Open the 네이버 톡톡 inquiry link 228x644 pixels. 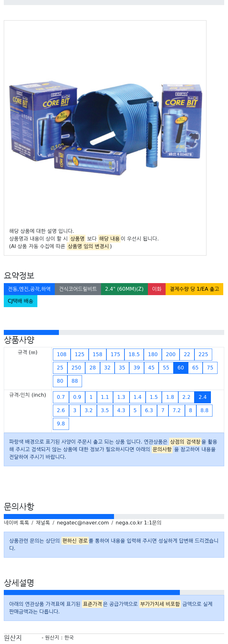pos(16,523)
